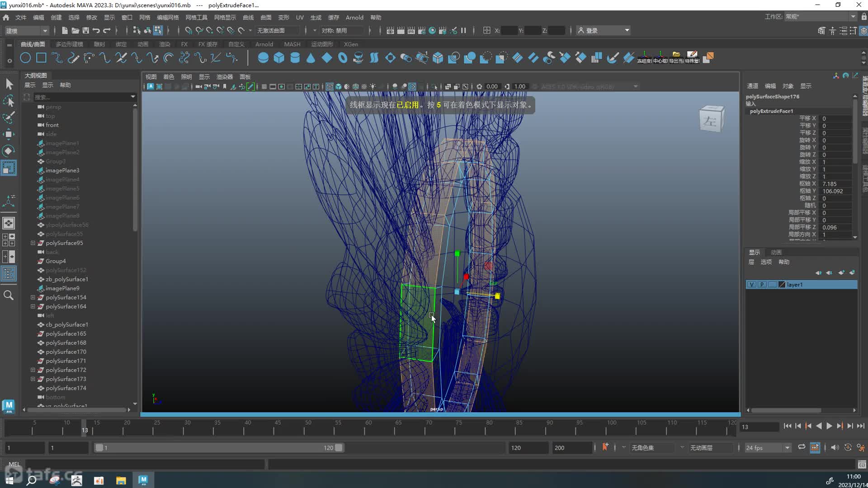Open the symmetry 对称 dropdown

(x=341, y=30)
